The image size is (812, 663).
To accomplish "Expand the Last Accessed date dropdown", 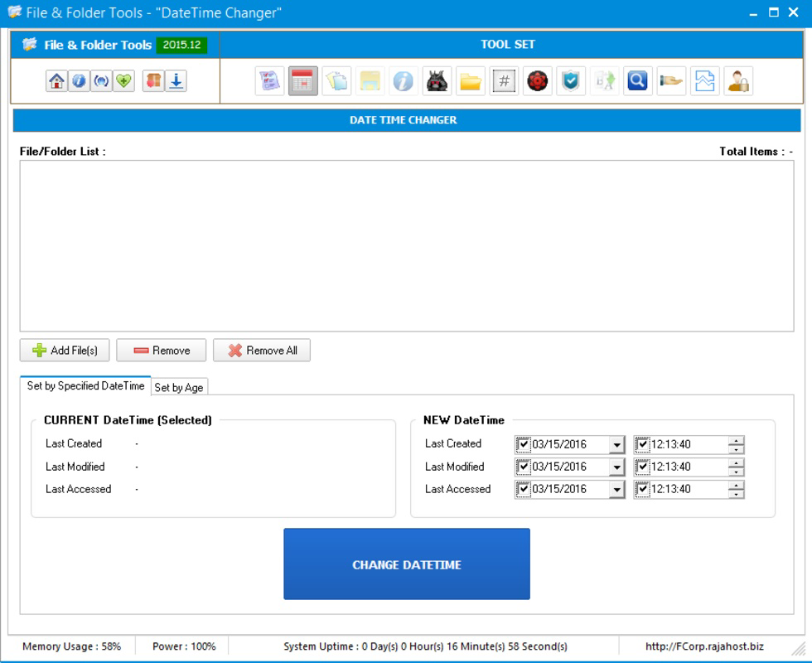I will click(616, 489).
